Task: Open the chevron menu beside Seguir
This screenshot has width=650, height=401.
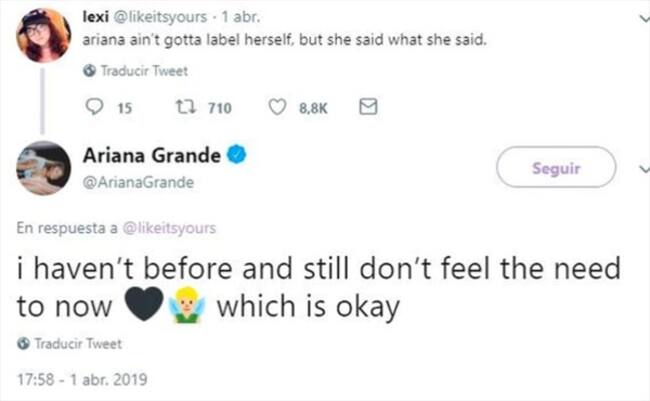Action: click(643, 170)
